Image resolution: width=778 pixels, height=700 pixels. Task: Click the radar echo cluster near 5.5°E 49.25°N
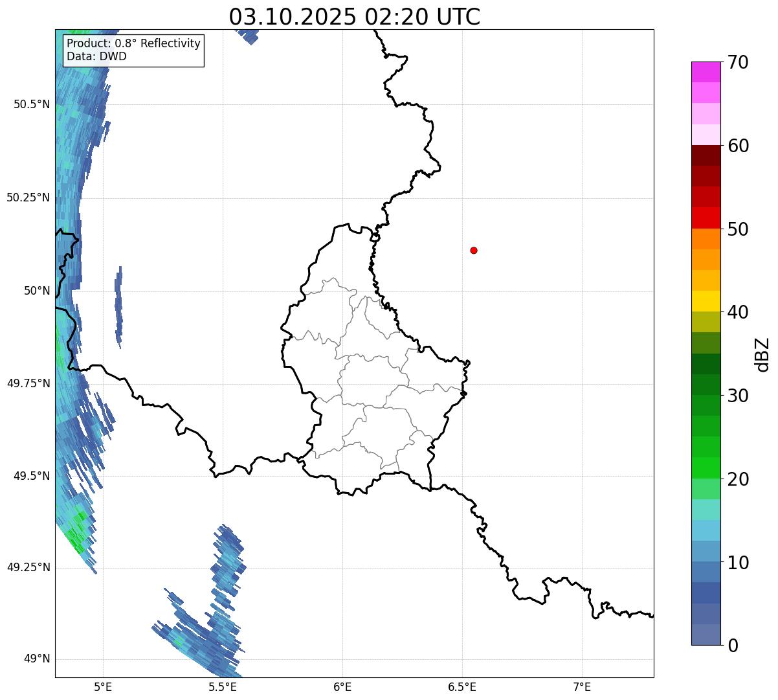point(228,568)
